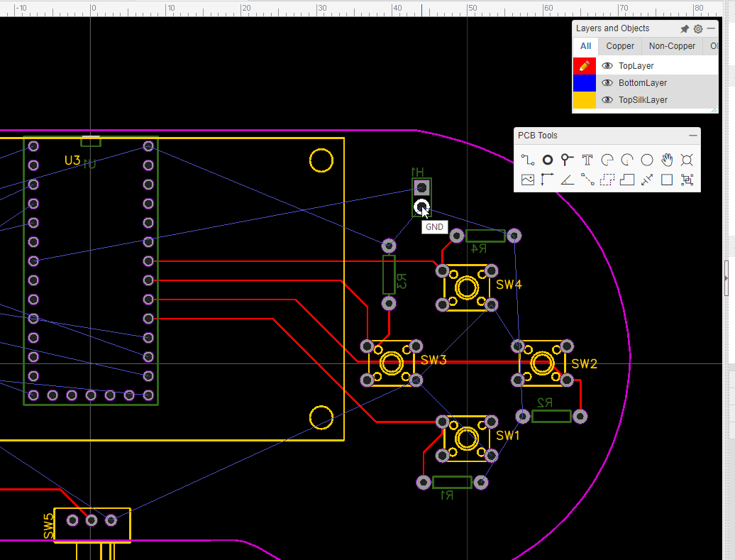Screen dimensions: 735x560
Task: Open the Image tool in PCB Tools
Action: pos(528,180)
